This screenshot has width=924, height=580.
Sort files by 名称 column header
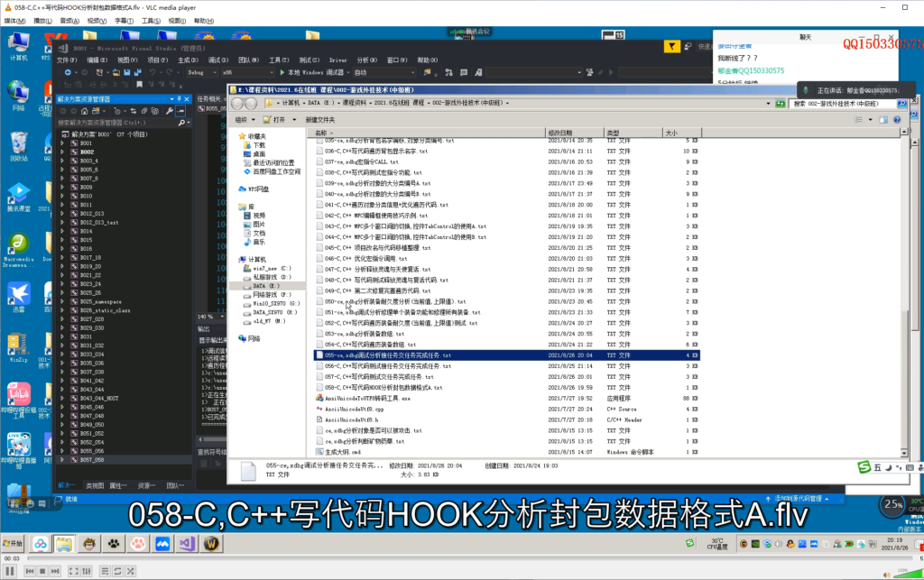point(427,133)
